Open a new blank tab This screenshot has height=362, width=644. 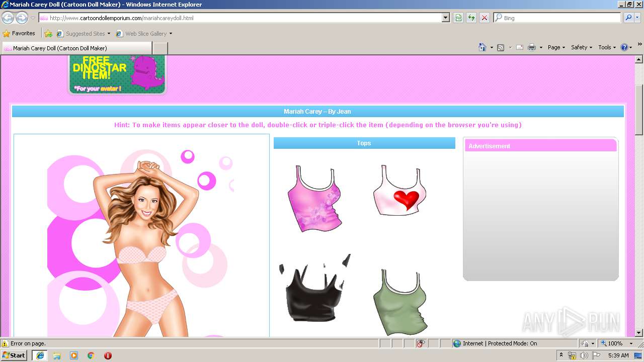pyautogui.click(x=160, y=48)
